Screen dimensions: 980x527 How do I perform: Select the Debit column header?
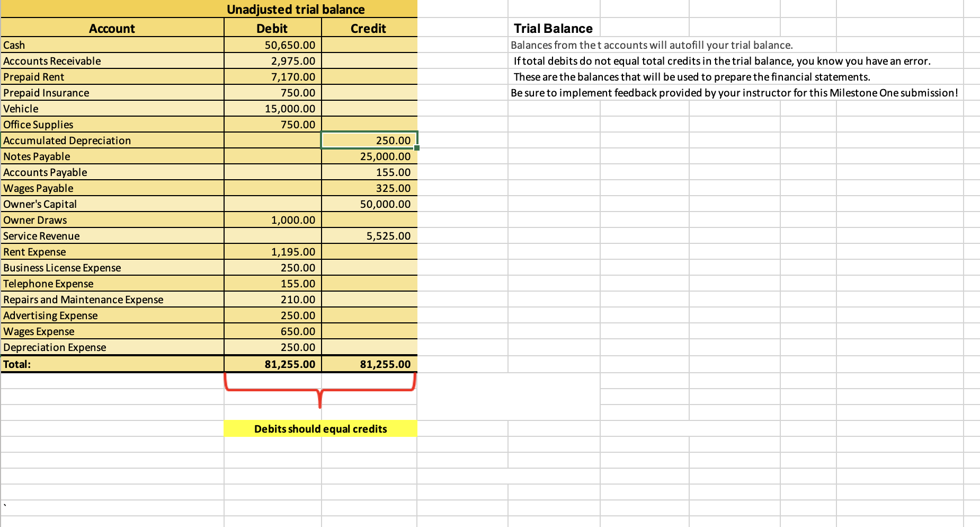[272, 28]
